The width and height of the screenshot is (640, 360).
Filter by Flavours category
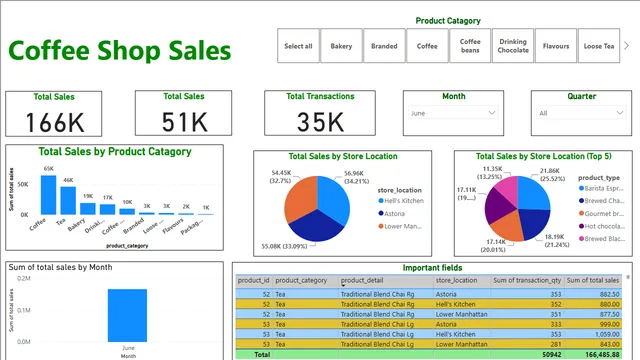pyautogui.click(x=556, y=46)
